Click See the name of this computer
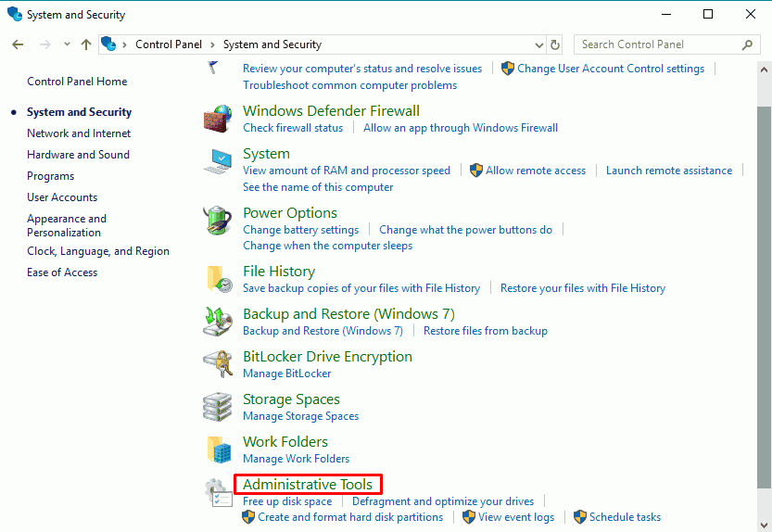This screenshot has width=772, height=532. click(x=318, y=187)
